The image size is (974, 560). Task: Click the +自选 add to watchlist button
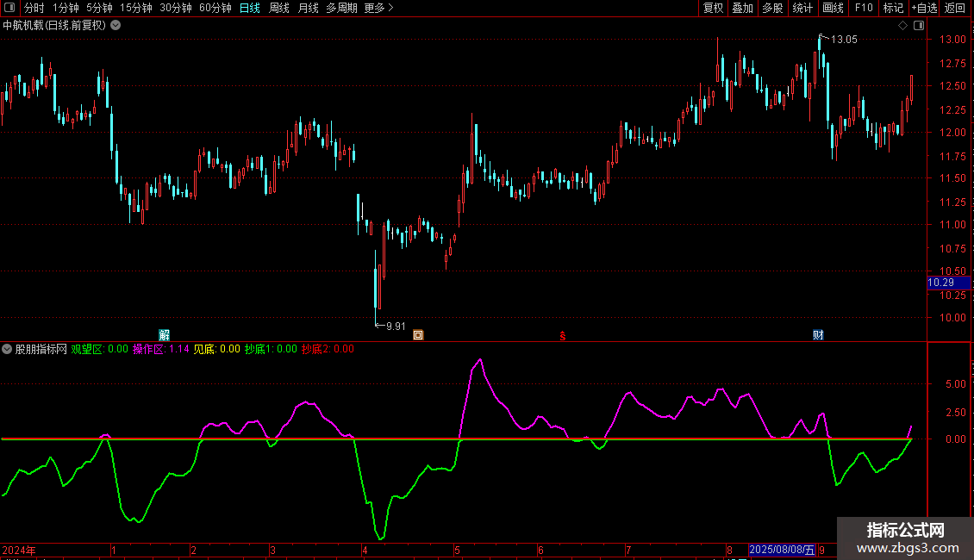924,9
